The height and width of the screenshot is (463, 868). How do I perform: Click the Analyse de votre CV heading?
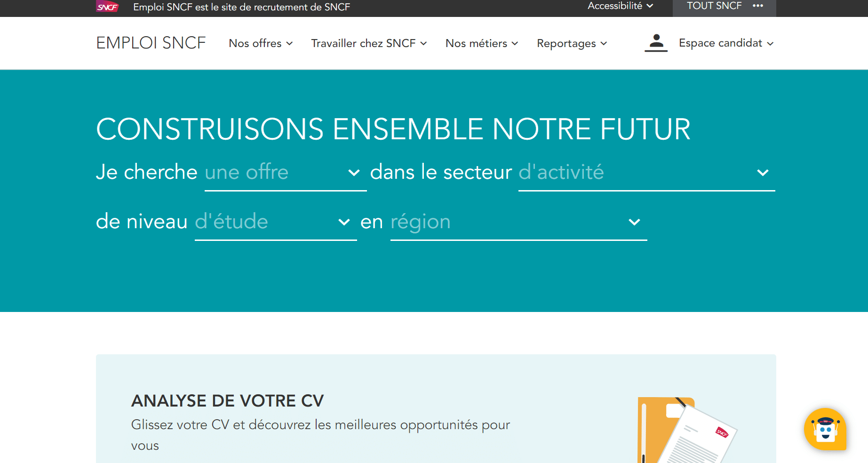227,401
